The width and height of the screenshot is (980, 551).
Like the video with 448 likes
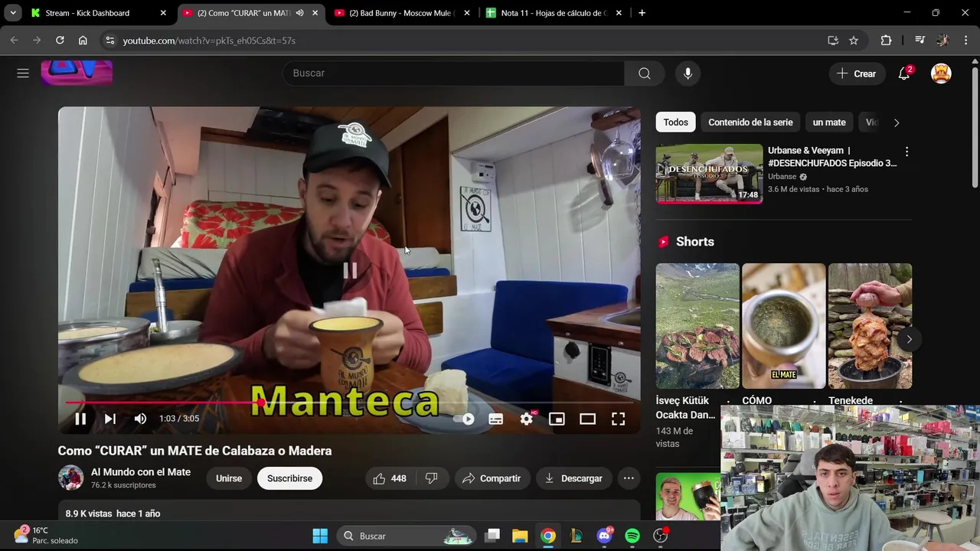pyautogui.click(x=390, y=478)
